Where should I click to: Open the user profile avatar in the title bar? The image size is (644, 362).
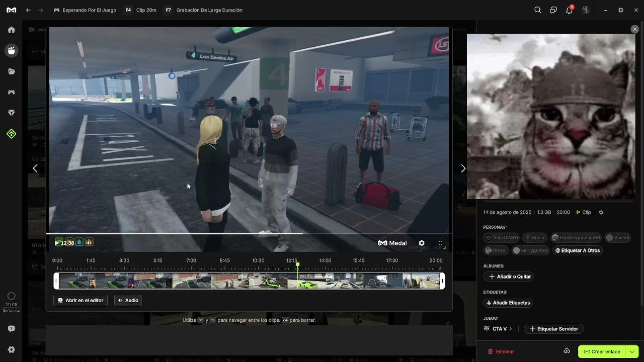[586, 10]
